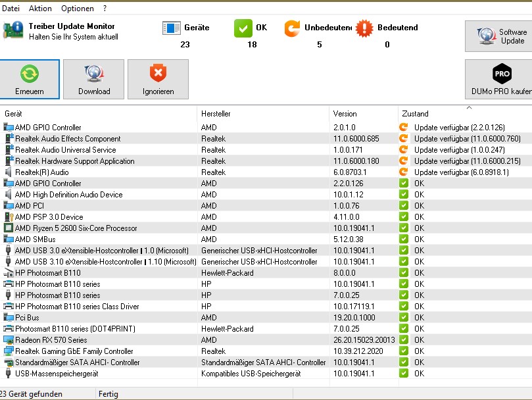Click display icon of Radeon RX 570 Series
Viewport: 532px width, 400px height.
[9, 340]
